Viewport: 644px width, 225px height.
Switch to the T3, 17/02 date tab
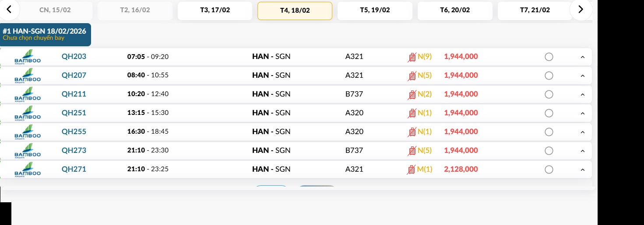215,10
